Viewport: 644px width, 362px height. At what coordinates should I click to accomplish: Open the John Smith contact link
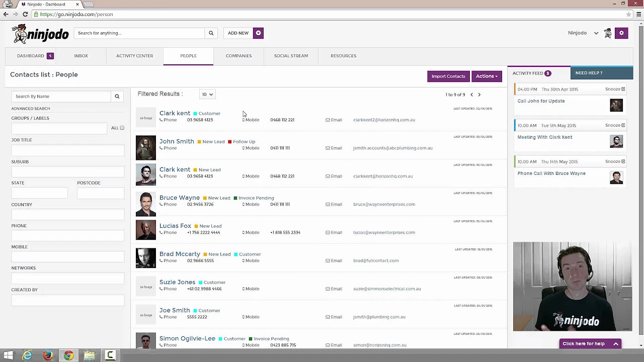point(177,142)
